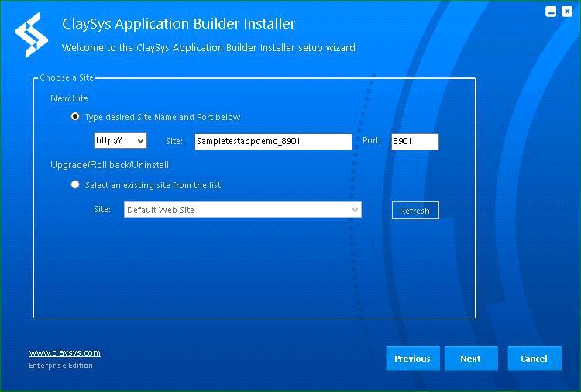Minimize the installer window
Image resolution: width=581 pixels, height=392 pixels.
551,12
